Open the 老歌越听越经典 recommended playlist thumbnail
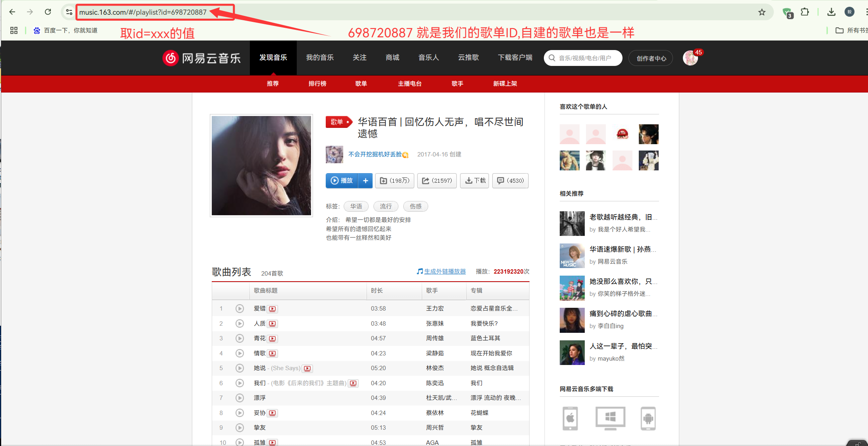 tap(572, 224)
